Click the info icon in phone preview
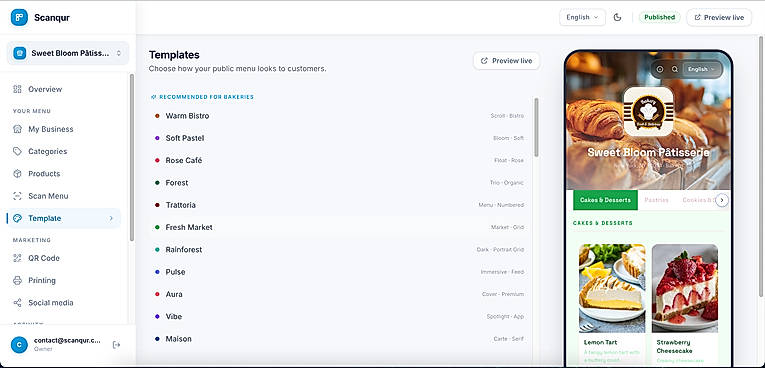765x368 pixels. (660, 69)
